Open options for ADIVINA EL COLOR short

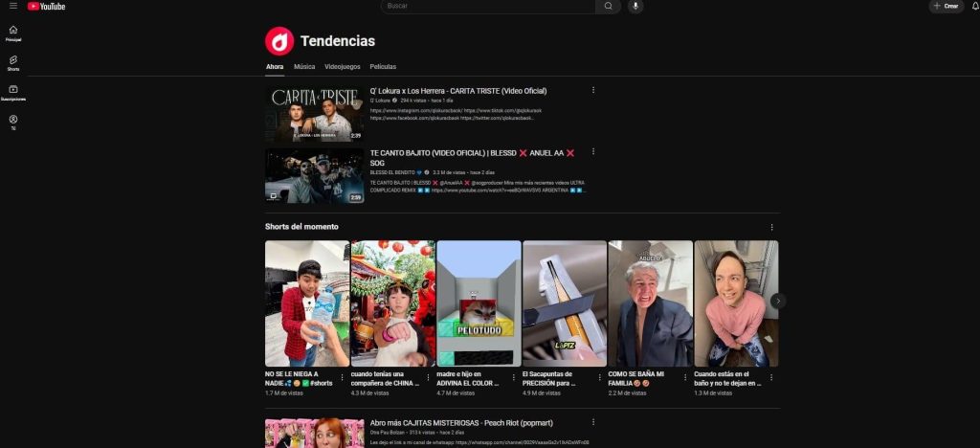(514, 377)
